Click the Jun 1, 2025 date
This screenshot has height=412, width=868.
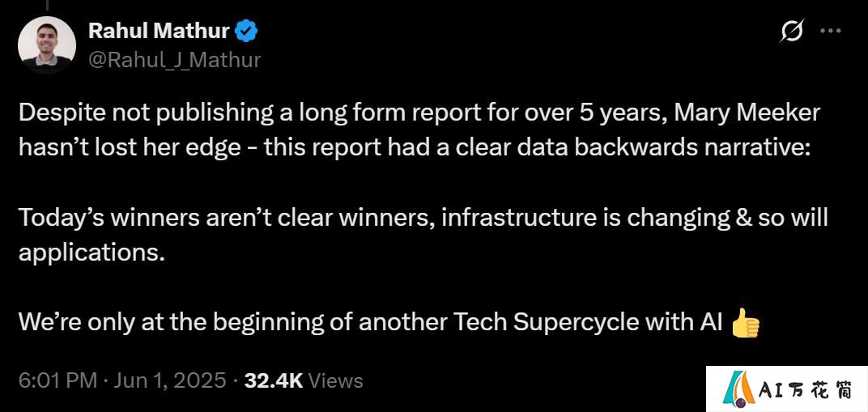(170, 381)
